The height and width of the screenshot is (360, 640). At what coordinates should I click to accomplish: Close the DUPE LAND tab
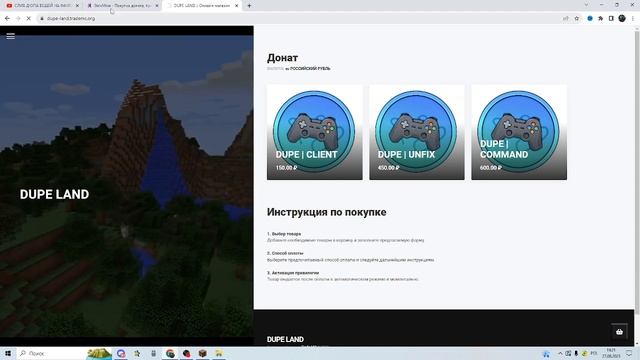[x=236, y=6]
